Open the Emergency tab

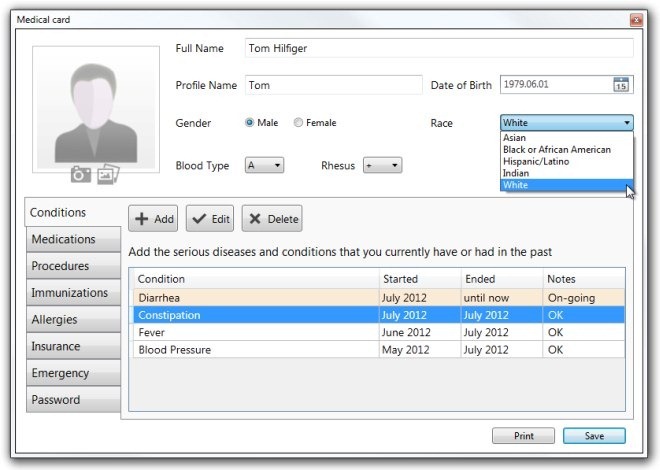click(x=73, y=373)
